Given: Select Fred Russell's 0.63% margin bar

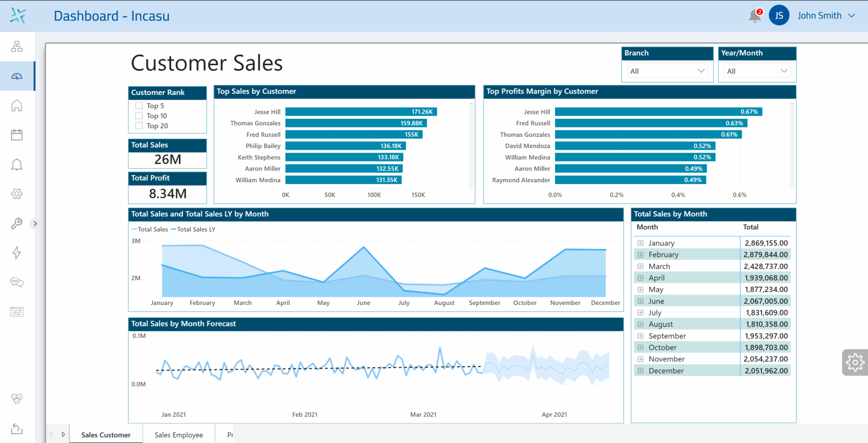Looking at the screenshot, I should pos(651,123).
